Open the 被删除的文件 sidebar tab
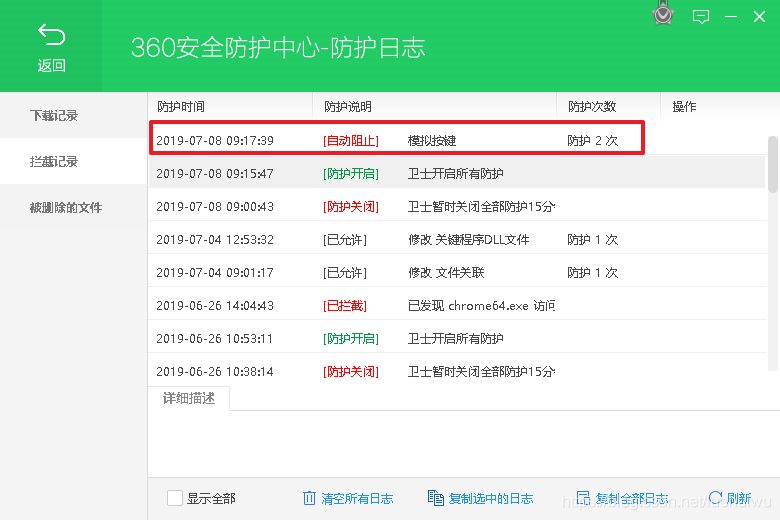The width and height of the screenshot is (780, 520). tap(74, 208)
